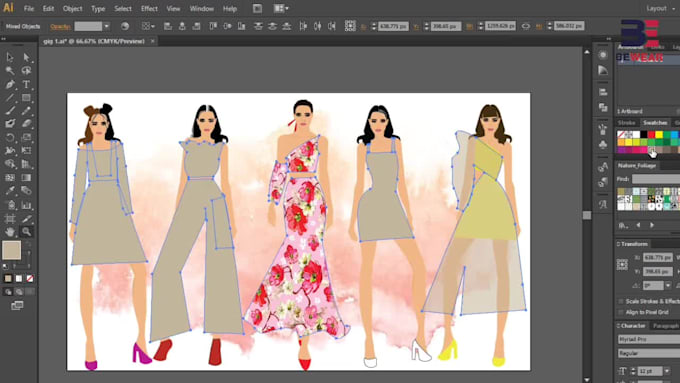Open the Effect menu
Screen dimensions: 680x383
pos(149,8)
